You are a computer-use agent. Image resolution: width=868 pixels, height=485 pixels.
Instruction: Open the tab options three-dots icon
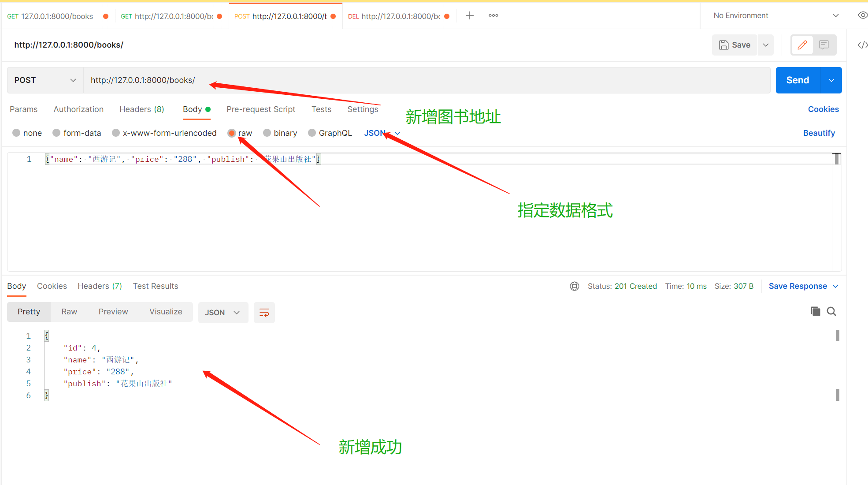(x=493, y=16)
